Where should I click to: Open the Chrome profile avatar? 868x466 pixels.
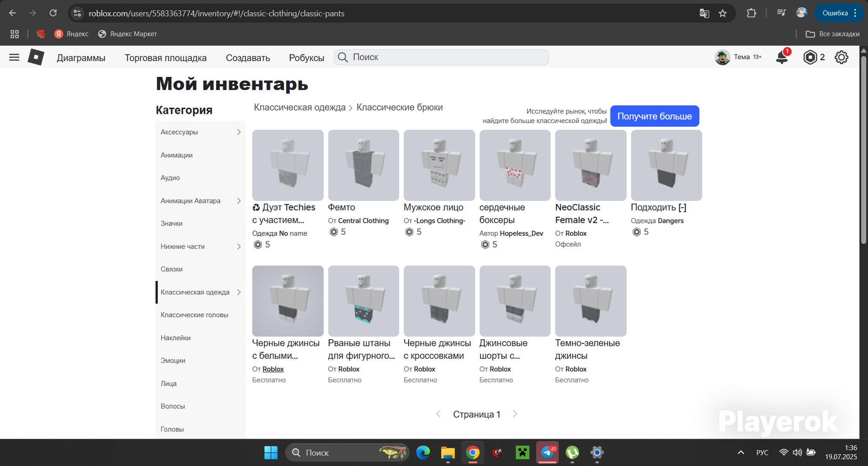pos(801,13)
